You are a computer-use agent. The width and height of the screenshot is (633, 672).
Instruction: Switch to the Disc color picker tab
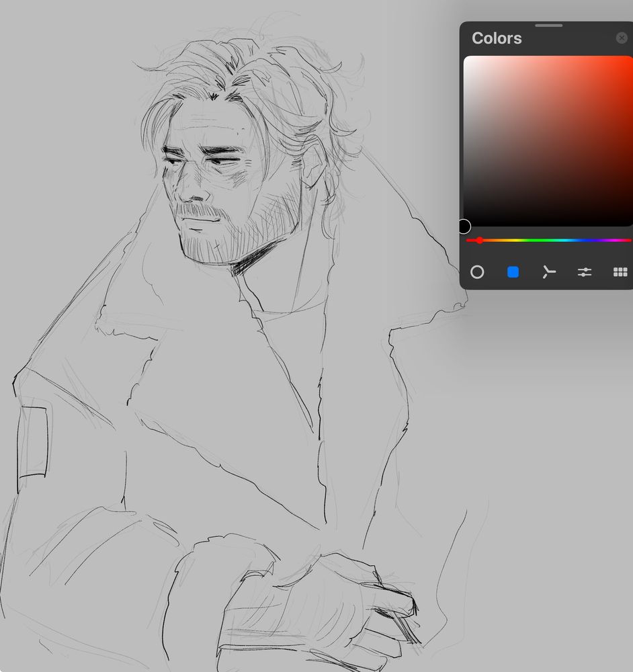pos(477,272)
